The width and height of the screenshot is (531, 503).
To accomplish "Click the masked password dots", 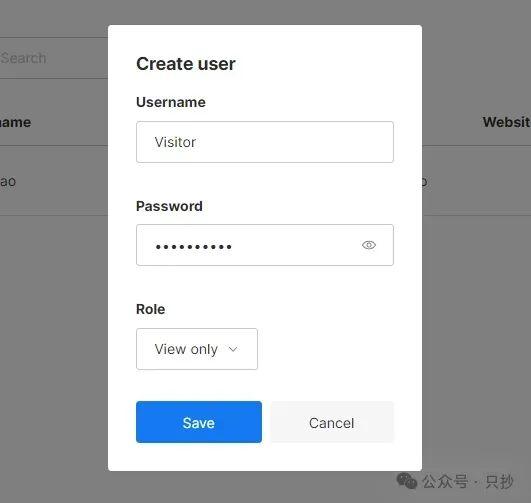I will pyautogui.click(x=193, y=247).
